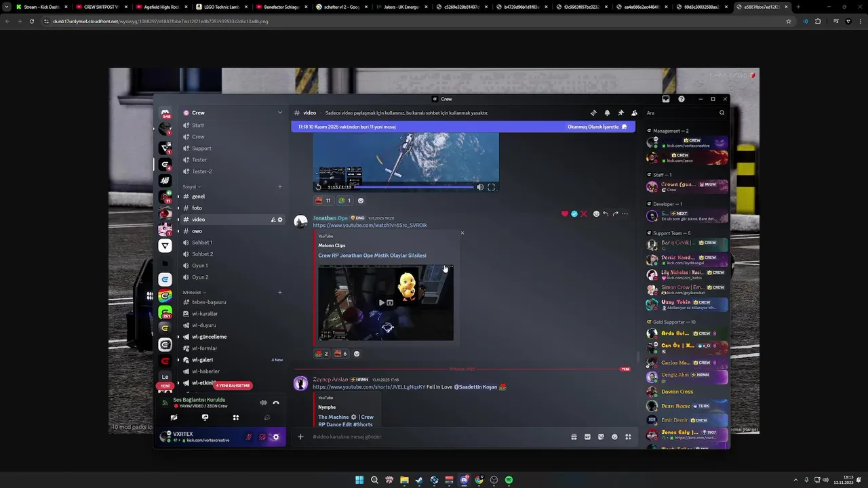Open gift icon in message bar
Screen dimensions: 868x488
574,437
